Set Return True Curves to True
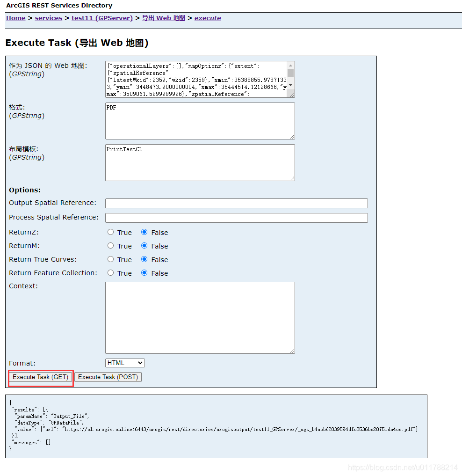The image size is (462, 476). [110, 259]
